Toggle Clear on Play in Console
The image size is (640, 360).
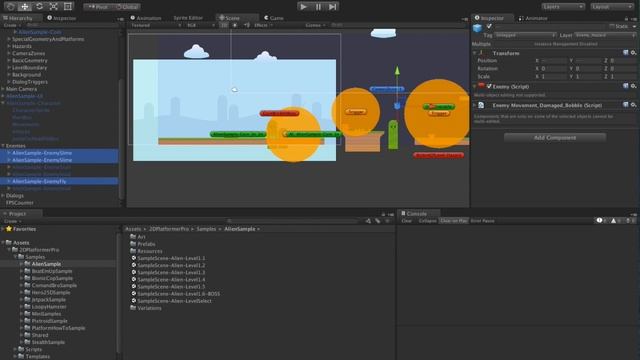(x=454, y=221)
